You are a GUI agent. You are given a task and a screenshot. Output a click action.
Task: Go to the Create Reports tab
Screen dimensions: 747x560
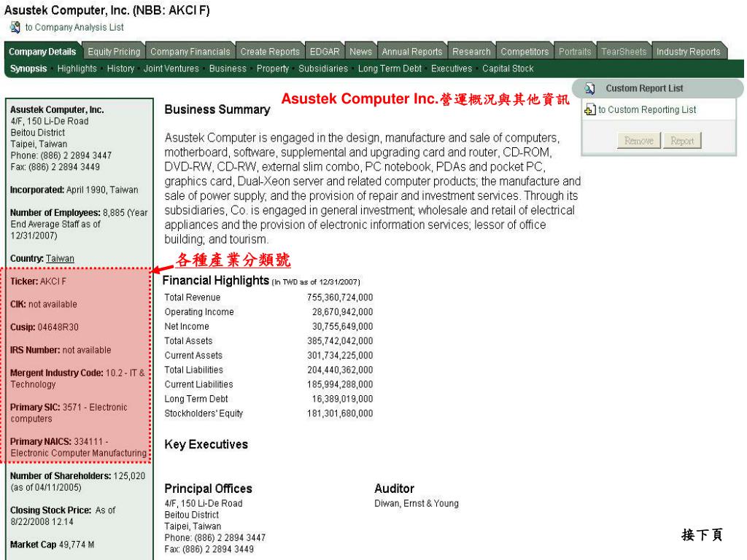(x=270, y=52)
